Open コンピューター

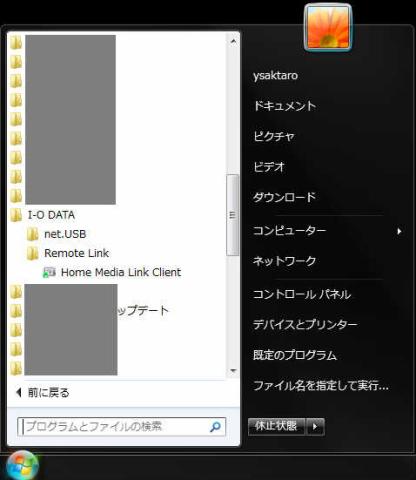pyautogui.click(x=289, y=231)
